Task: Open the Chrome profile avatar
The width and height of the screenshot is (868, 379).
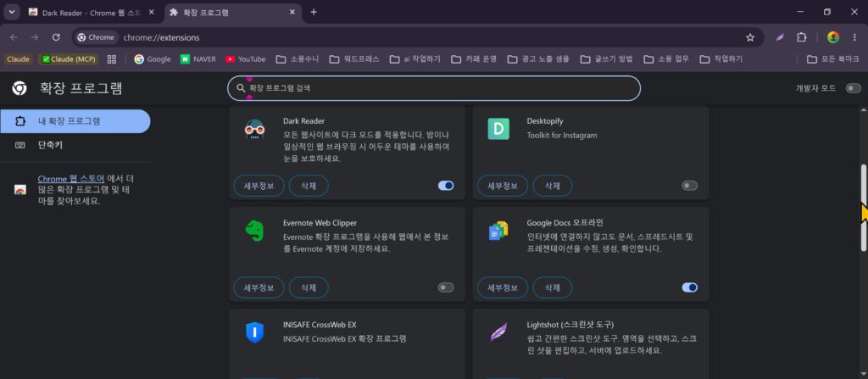Action: [x=832, y=37]
